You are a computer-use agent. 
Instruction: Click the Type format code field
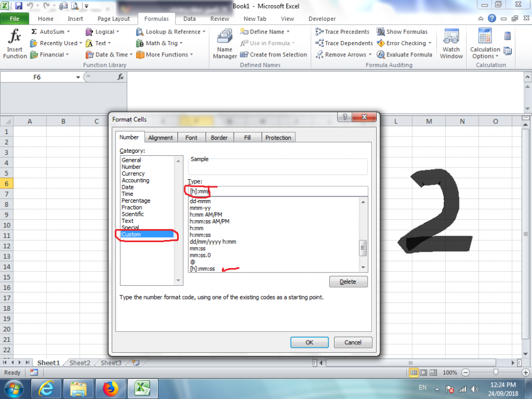[x=278, y=192]
